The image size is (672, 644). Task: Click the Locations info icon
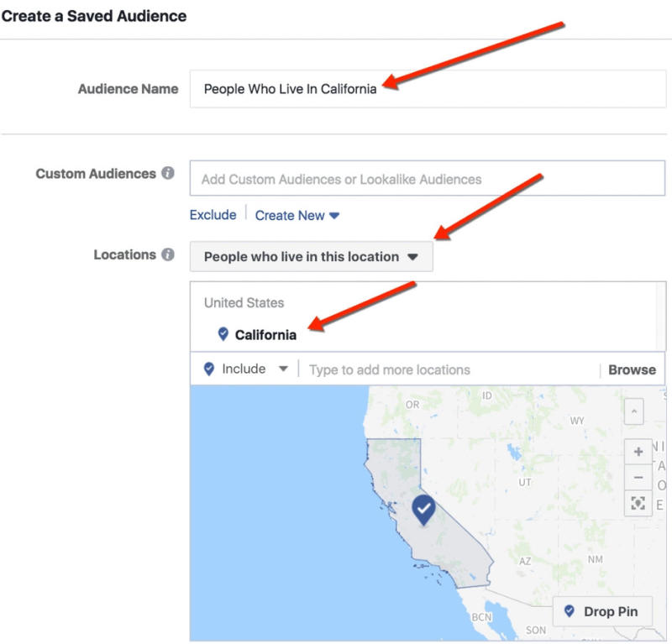(x=168, y=254)
